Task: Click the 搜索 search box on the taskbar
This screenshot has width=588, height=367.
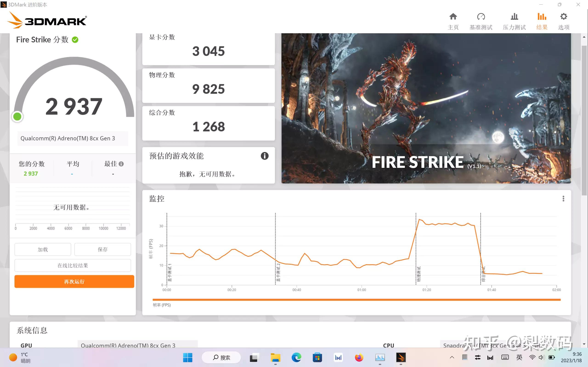Action: click(222, 357)
